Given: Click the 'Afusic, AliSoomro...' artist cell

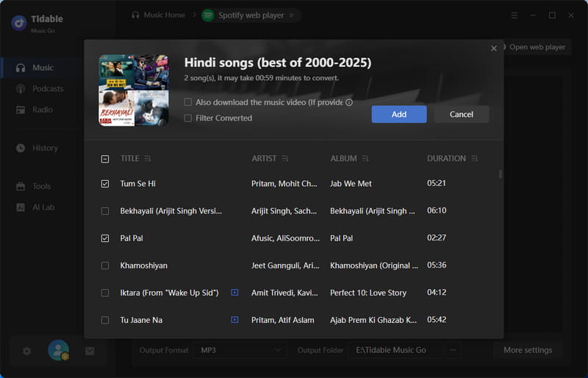Looking at the screenshot, I should (285, 238).
